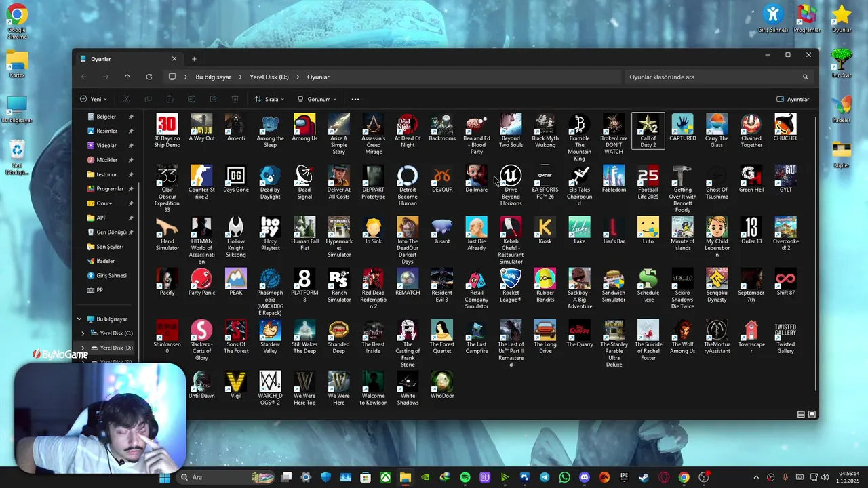The image size is (868, 488).
Task: Select the PEAK game icon
Action: tap(236, 283)
